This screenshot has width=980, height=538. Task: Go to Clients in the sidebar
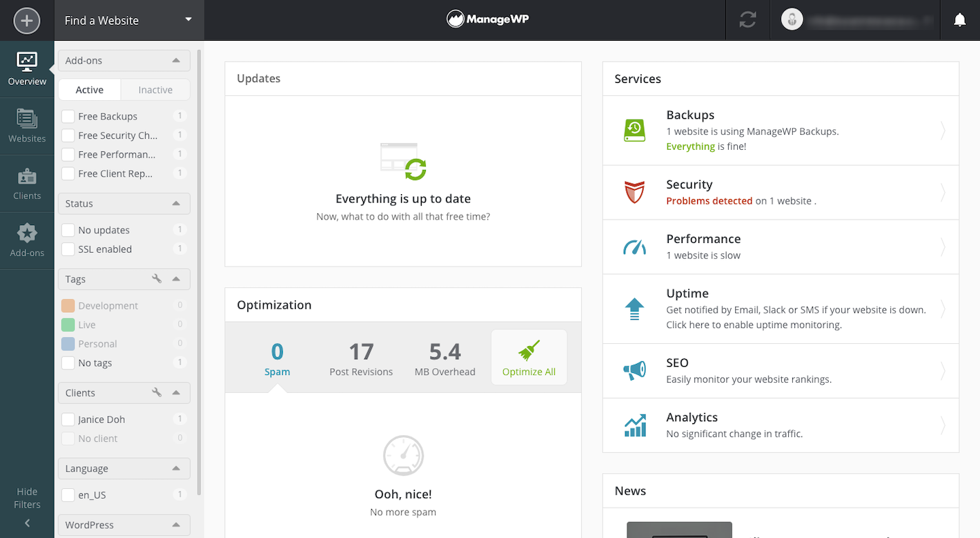(27, 183)
